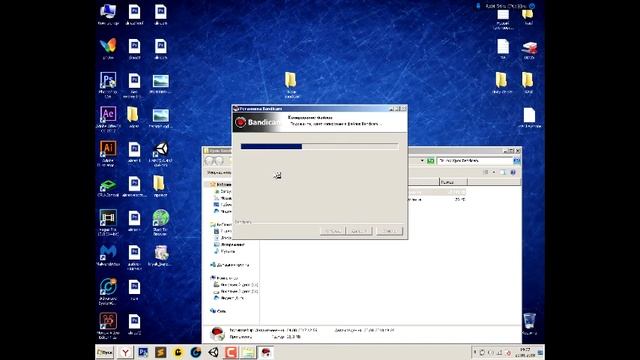The width and height of the screenshot is (640, 360).
Task: Open Unity from the taskbar
Action: coord(213,352)
